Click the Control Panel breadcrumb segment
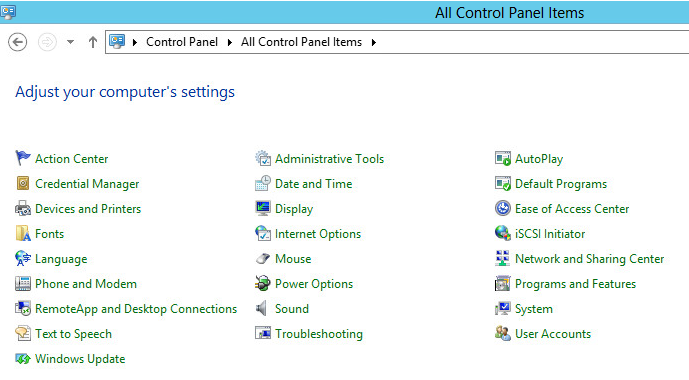Image resolution: width=689 pixels, height=380 pixels. point(182,42)
